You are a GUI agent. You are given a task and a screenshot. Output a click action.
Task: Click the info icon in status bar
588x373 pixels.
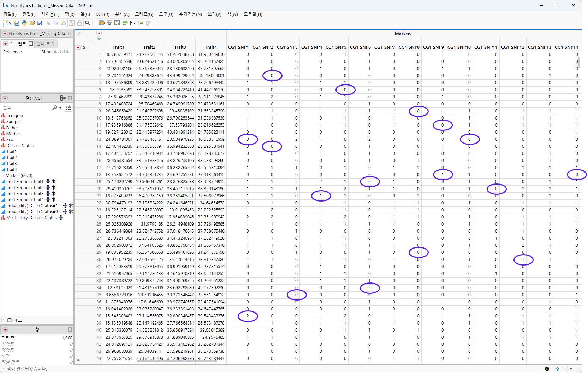[547, 369]
